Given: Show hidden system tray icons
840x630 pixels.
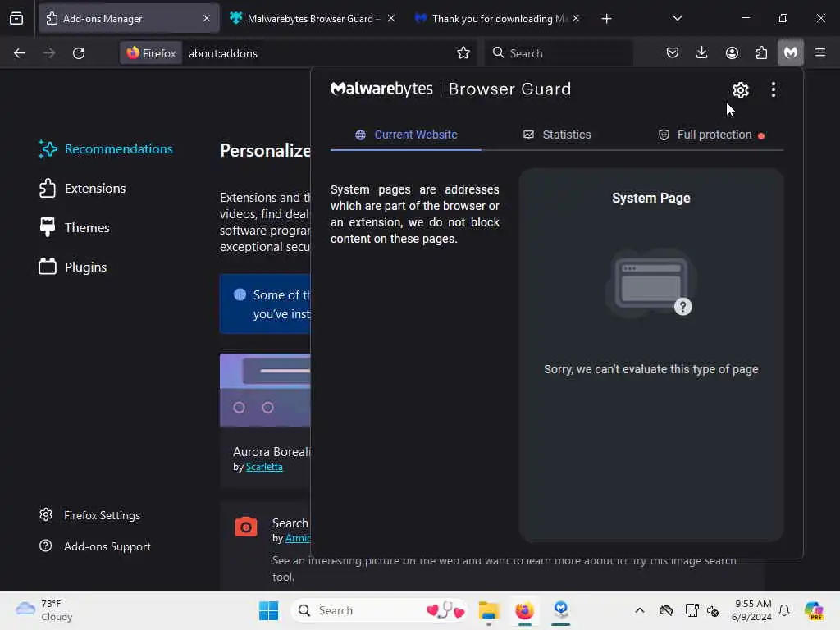Looking at the screenshot, I should point(640,610).
